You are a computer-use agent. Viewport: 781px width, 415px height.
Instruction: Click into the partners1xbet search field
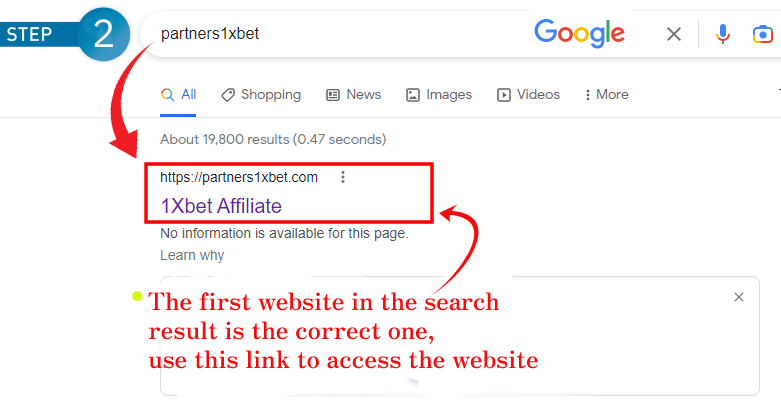tap(339, 34)
